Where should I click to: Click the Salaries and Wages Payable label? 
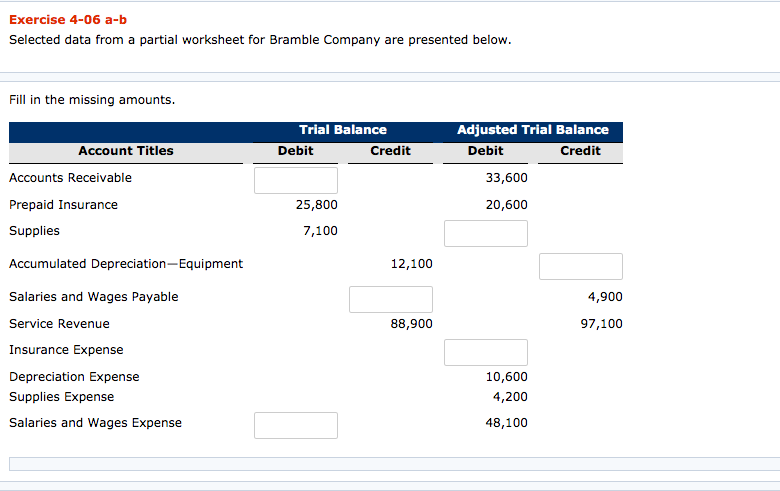pyautogui.click(x=94, y=297)
